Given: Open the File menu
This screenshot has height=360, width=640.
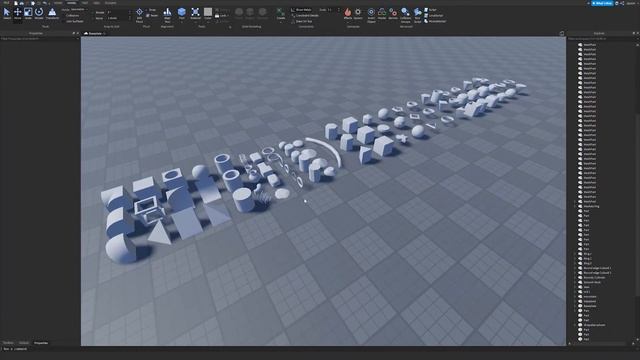Looking at the screenshot, I should [x=6, y=2].
